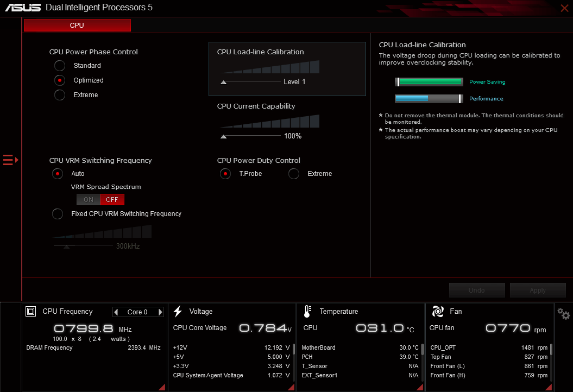Viewport: 573px width, 392px height.
Task: Turn VRM Spread Spectrum OFF
Action: [x=112, y=199]
